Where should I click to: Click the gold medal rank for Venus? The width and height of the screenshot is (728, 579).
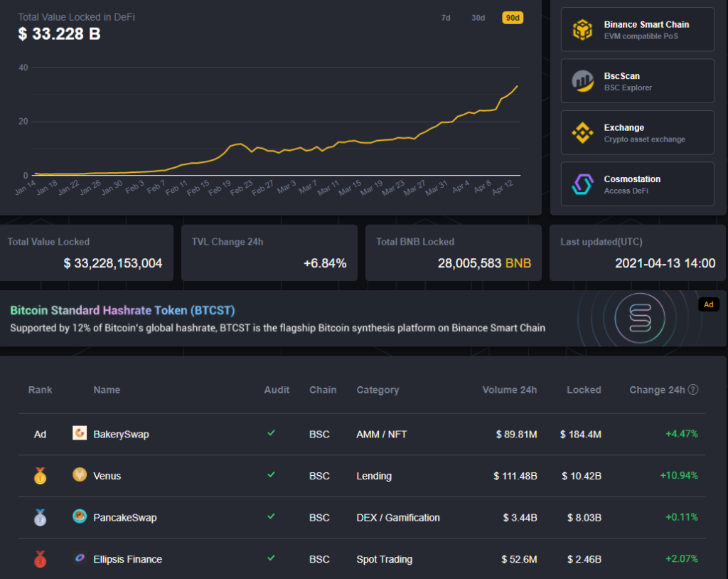pyautogui.click(x=40, y=476)
